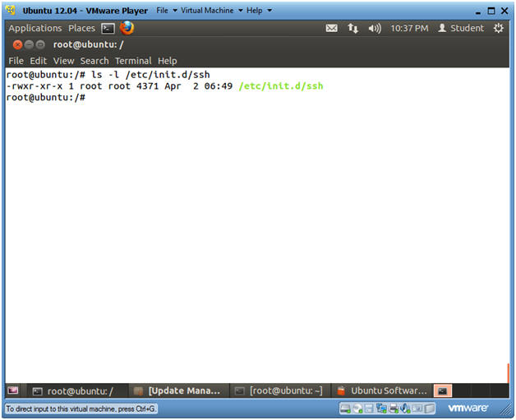Switch to Ubuntu Software Center taskbar window

382,391
